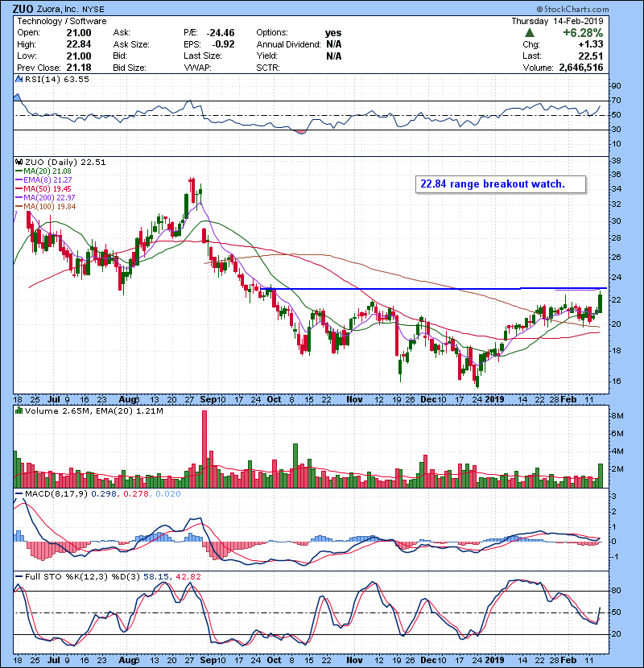Click the "ZUO (Daily) 22.51" price label
Screen dimensions: 644x668
(65, 162)
